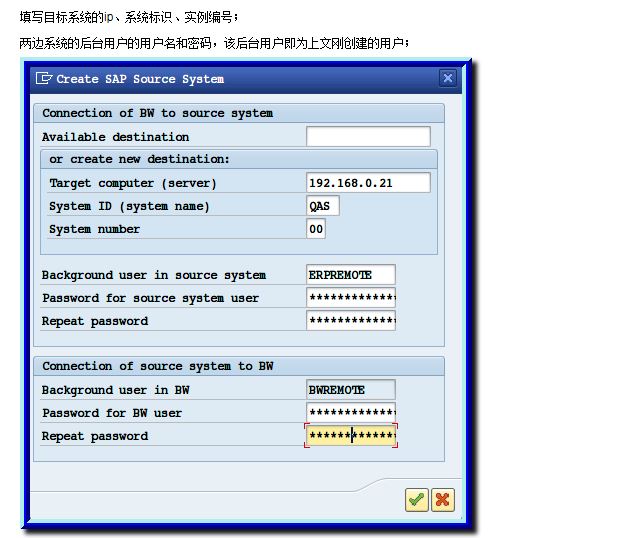640x538 pixels.
Task: Click the 'Create SAP Source System' title text
Action: click(140, 79)
